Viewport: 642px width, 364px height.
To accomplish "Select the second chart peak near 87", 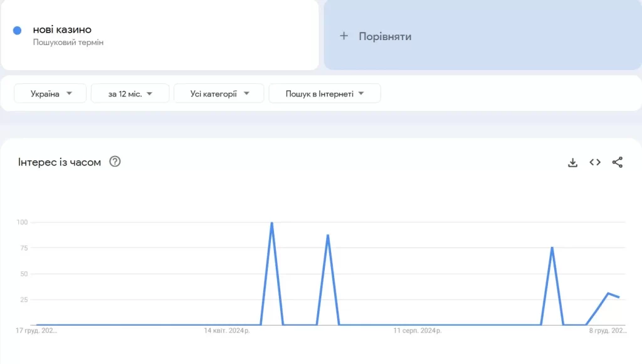I will click(x=328, y=236).
